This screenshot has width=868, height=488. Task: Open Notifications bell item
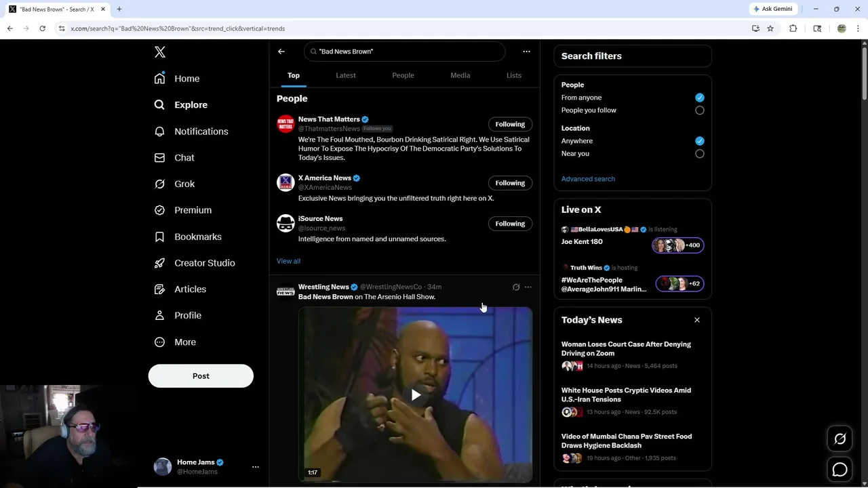(x=191, y=131)
